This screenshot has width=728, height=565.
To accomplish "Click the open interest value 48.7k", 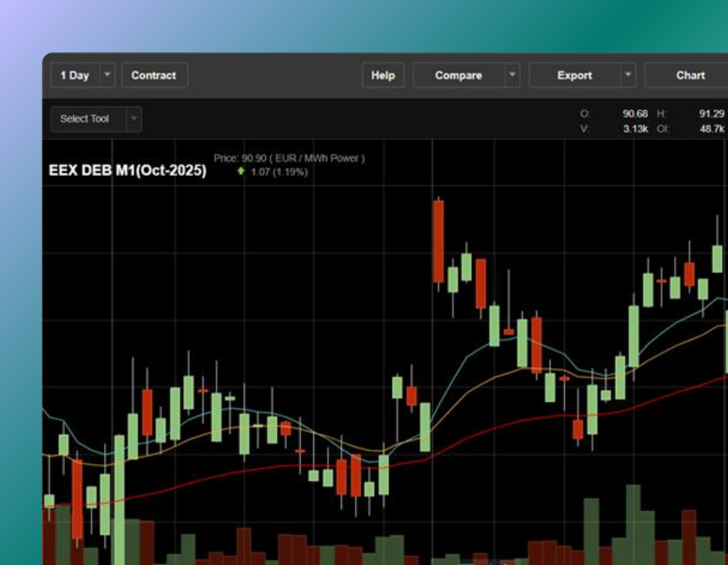I will pyautogui.click(x=712, y=129).
